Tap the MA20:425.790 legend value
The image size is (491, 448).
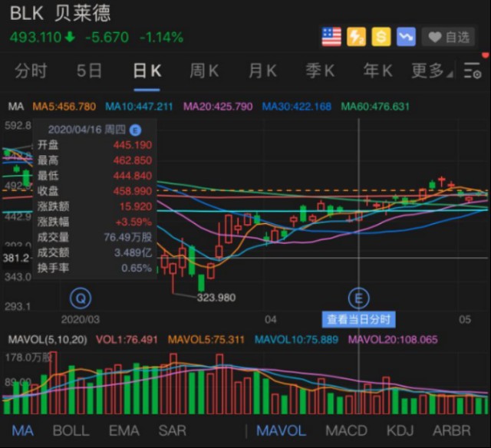(x=218, y=107)
